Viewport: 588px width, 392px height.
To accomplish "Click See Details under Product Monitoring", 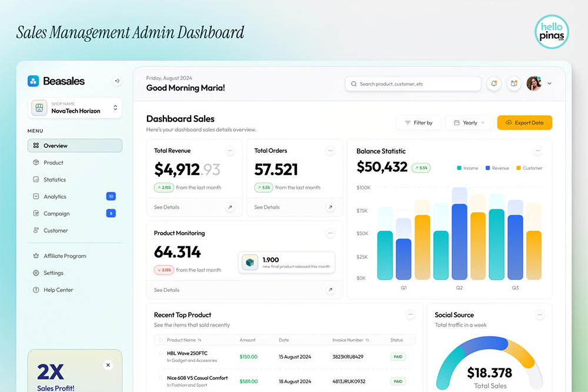I will point(166,290).
